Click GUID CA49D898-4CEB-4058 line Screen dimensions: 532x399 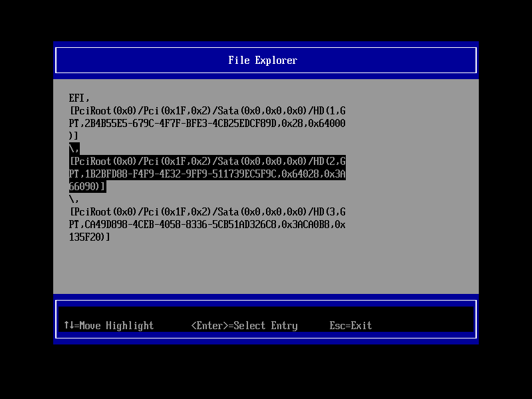[207, 224]
